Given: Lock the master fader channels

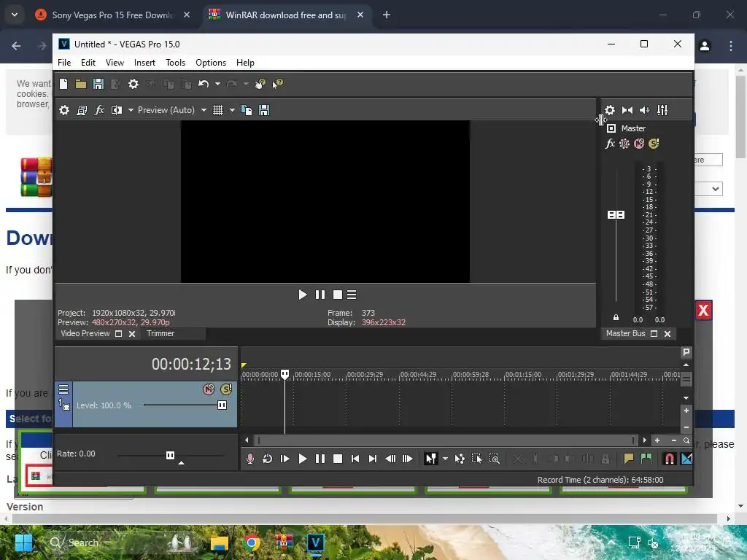Looking at the screenshot, I should point(616,318).
